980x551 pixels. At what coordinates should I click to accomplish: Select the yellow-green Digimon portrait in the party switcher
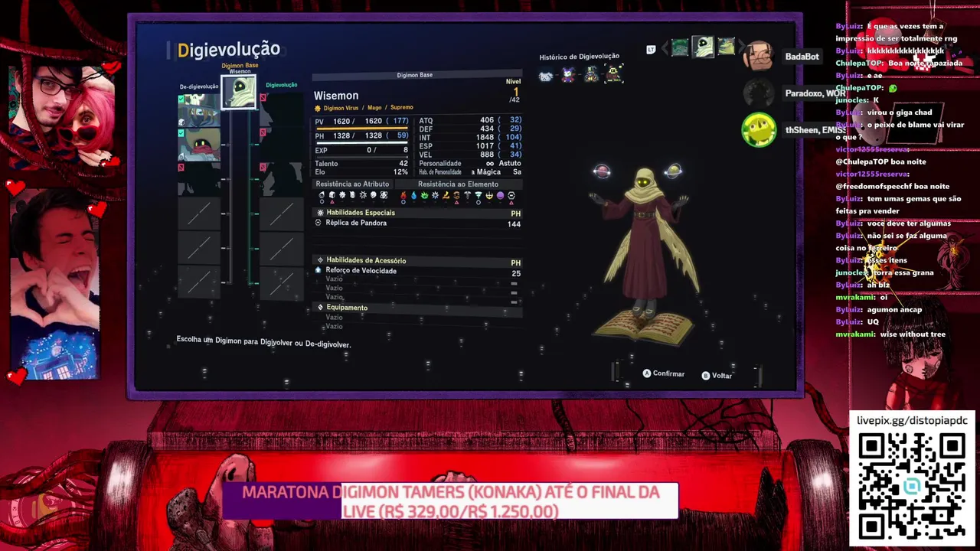click(726, 47)
